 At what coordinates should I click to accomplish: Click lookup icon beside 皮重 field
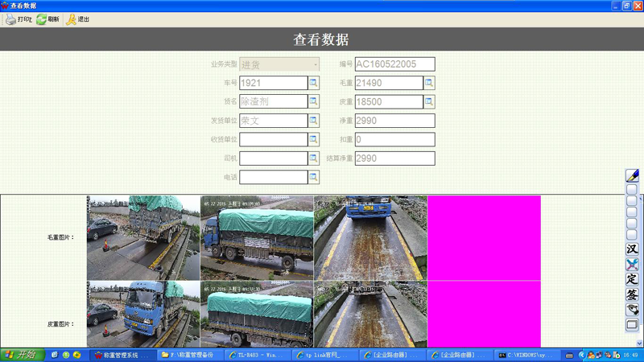click(429, 102)
